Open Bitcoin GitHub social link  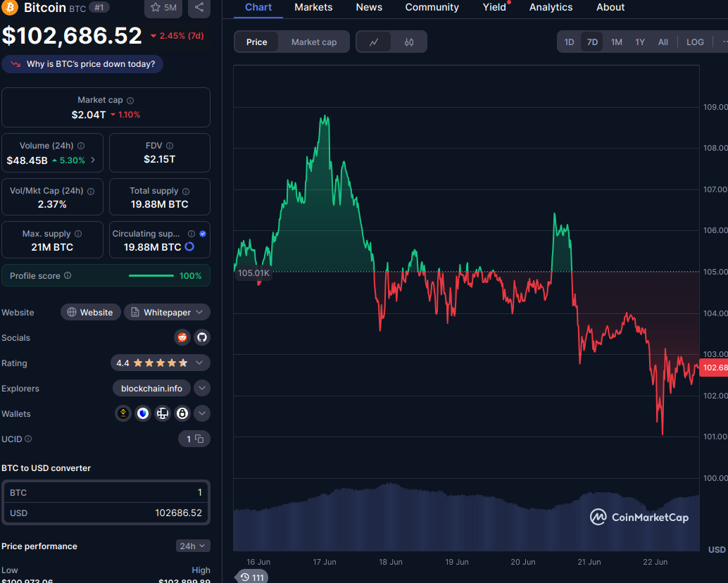click(x=202, y=337)
